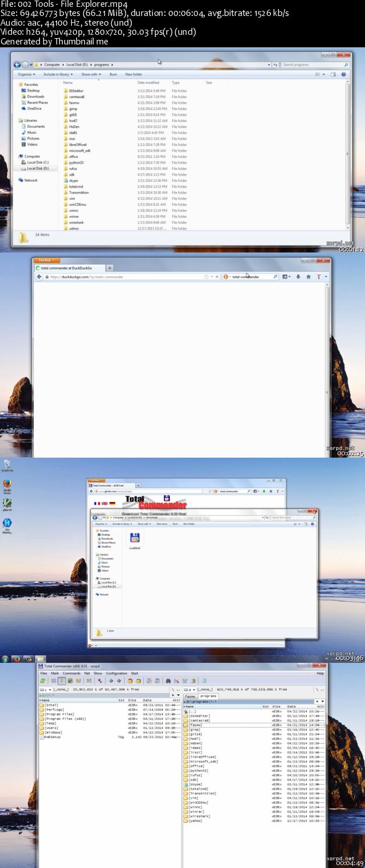The height and width of the screenshot is (868, 365).
Task: Open the Configuration menu in Total Commander
Action: 116,673
